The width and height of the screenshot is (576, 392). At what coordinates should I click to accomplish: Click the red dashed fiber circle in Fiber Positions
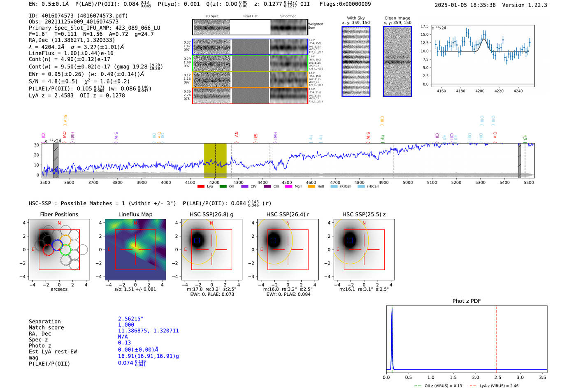point(48,250)
